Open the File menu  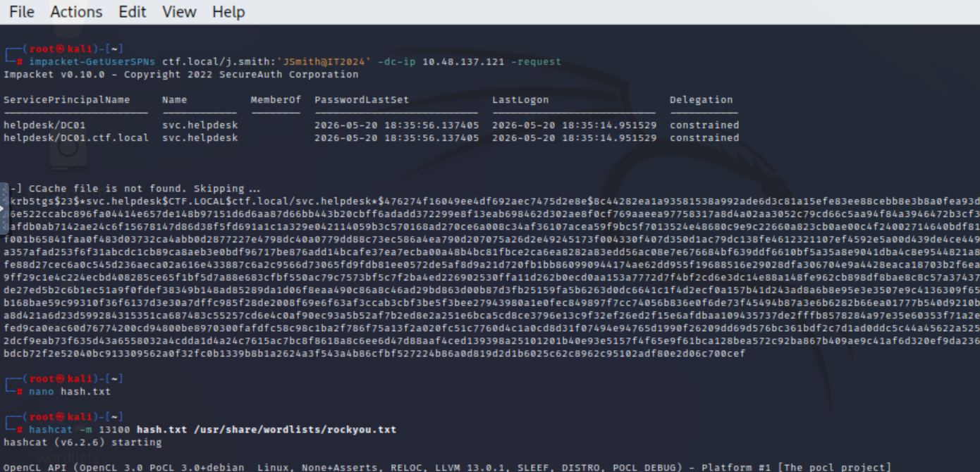(22, 12)
